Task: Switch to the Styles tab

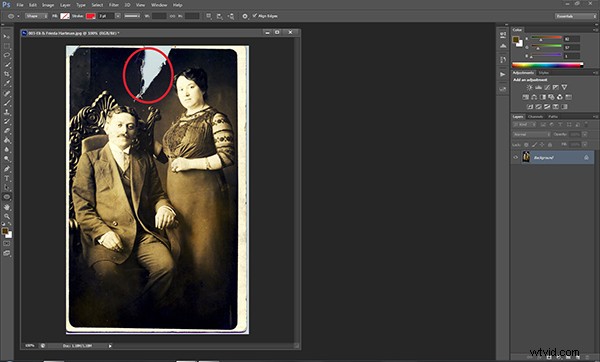Action: point(544,73)
